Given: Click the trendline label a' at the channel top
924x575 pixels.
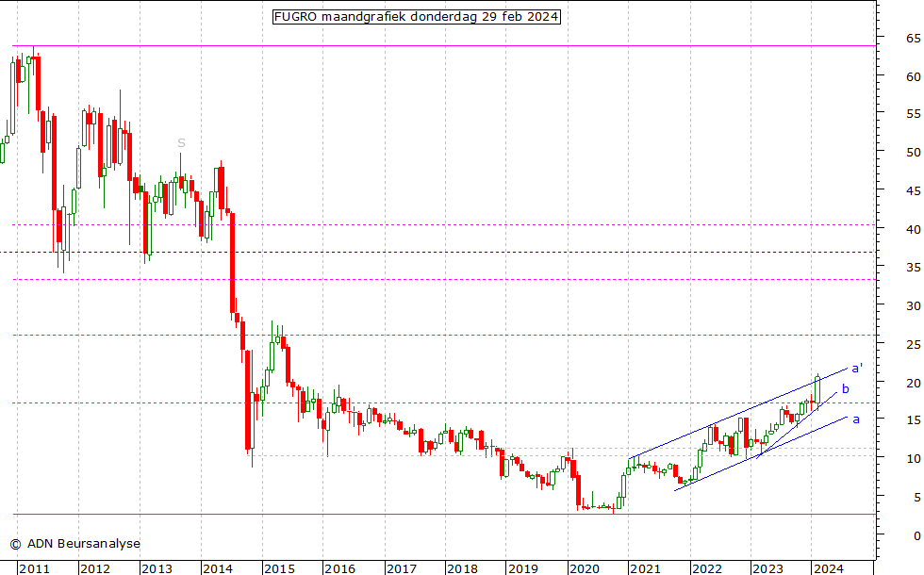Looking at the screenshot, I should pos(857,368).
